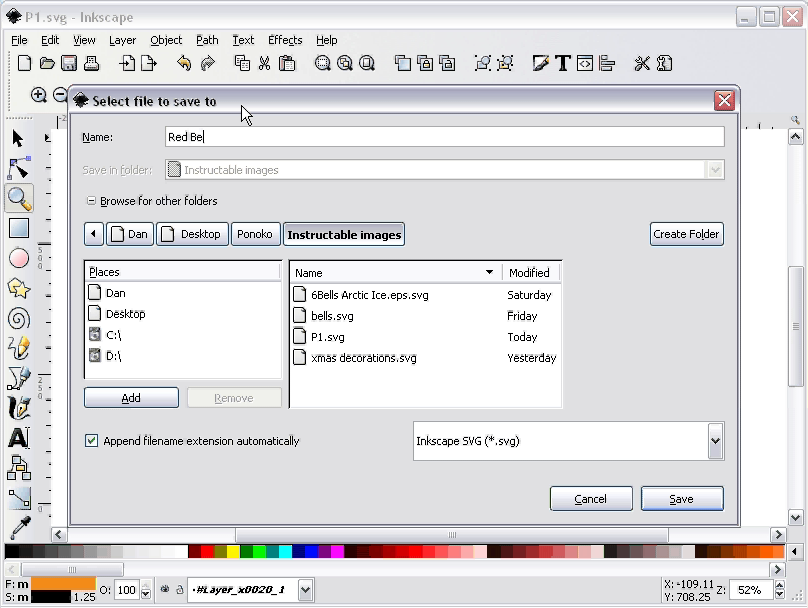Collapse Browse for other folders expander

(x=91, y=201)
